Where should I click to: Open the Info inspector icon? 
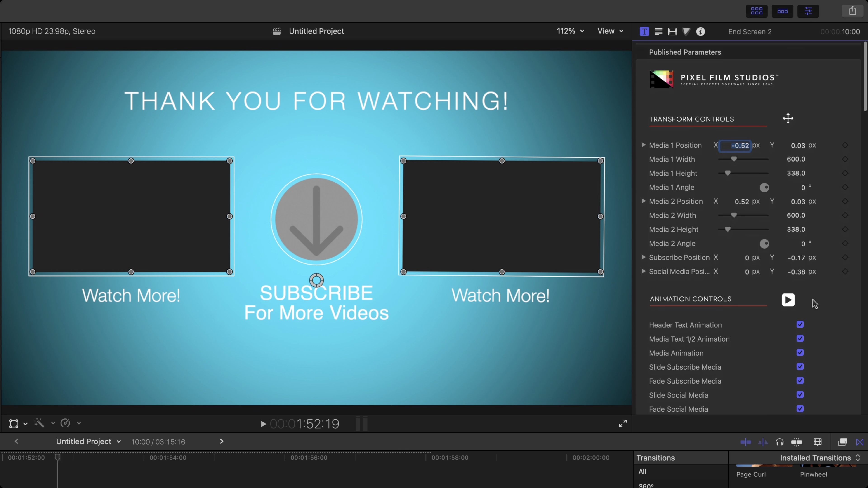click(x=701, y=32)
